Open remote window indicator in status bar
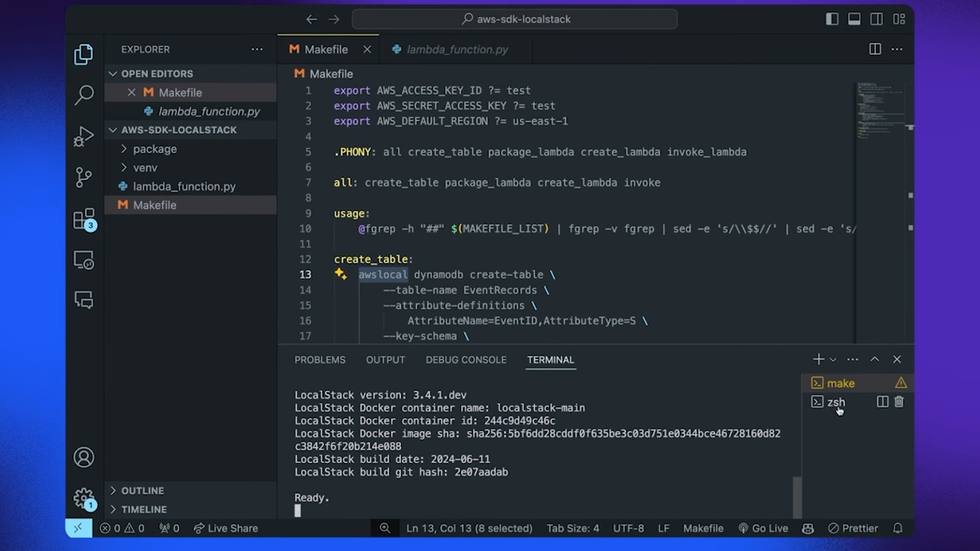Viewport: 980px width, 551px height. click(x=78, y=528)
